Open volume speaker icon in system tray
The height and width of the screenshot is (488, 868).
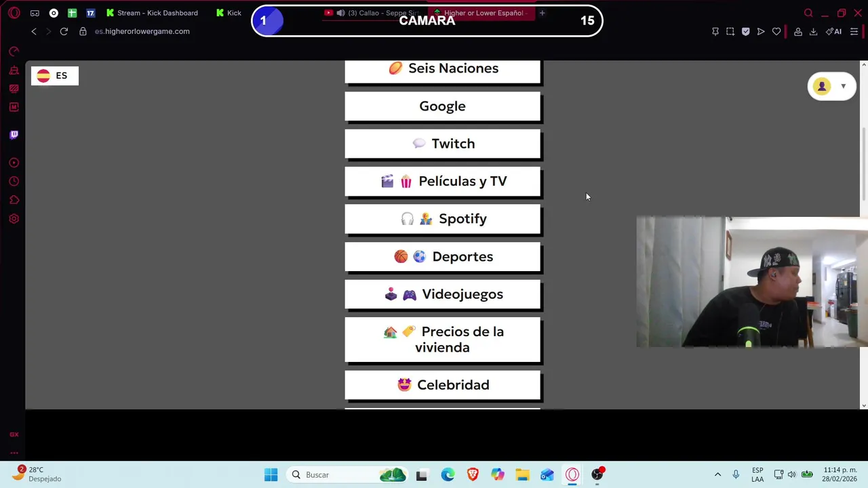coord(791,474)
